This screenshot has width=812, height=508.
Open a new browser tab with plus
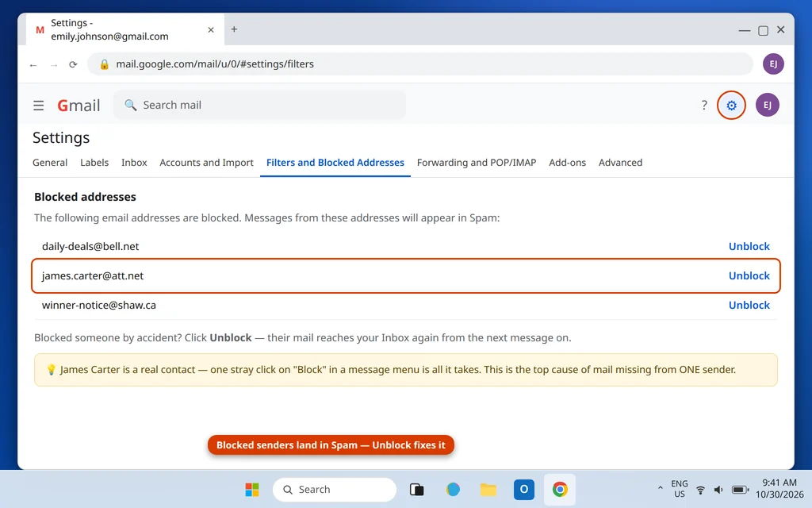pos(234,29)
